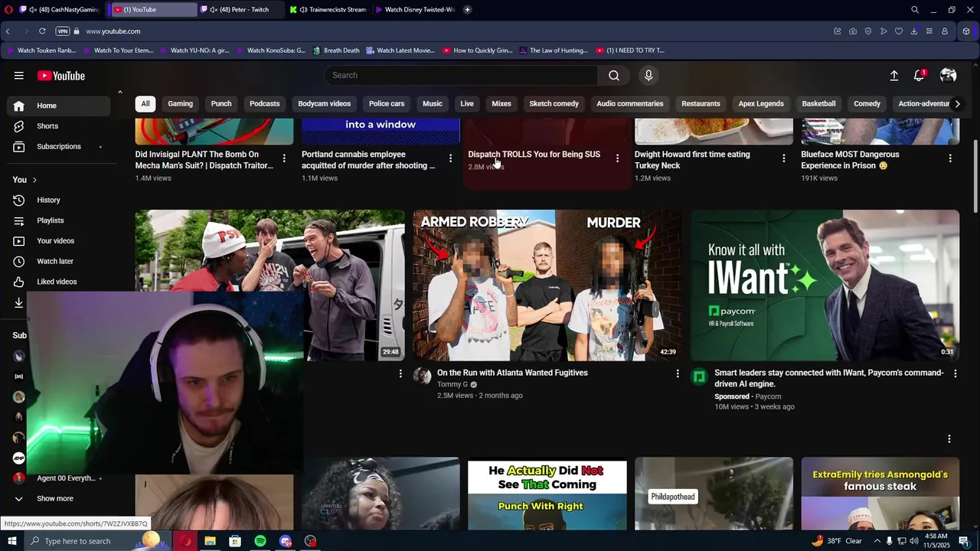Open Dwight Howard Turkey Neck video title
Image resolution: width=980 pixels, height=551 pixels.
pos(692,160)
